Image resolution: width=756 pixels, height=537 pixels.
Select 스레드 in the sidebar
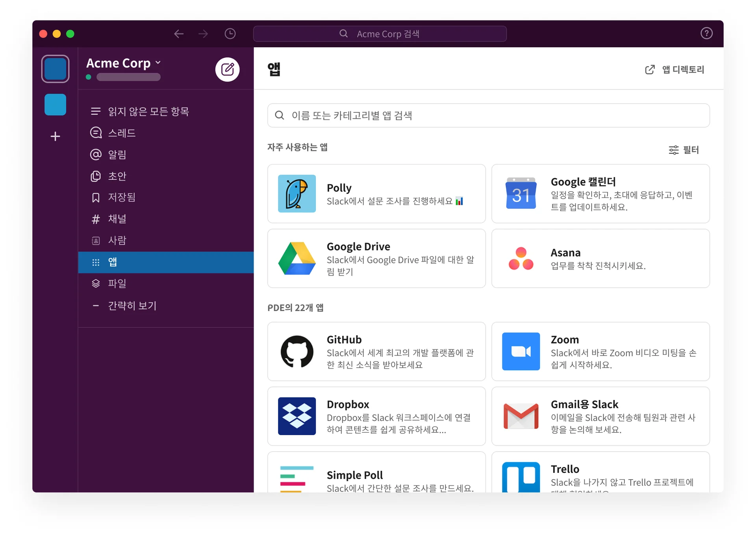point(122,133)
